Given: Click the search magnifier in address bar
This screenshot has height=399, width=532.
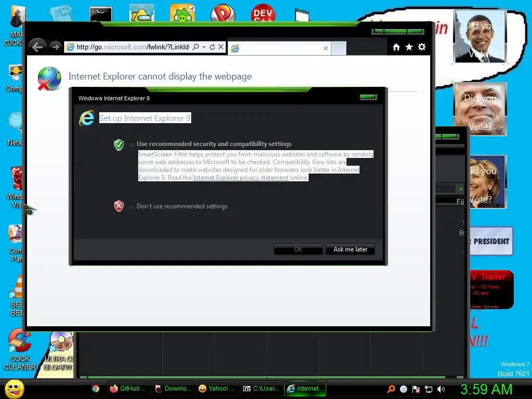Looking at the screenshot, I should click(196, 47).
